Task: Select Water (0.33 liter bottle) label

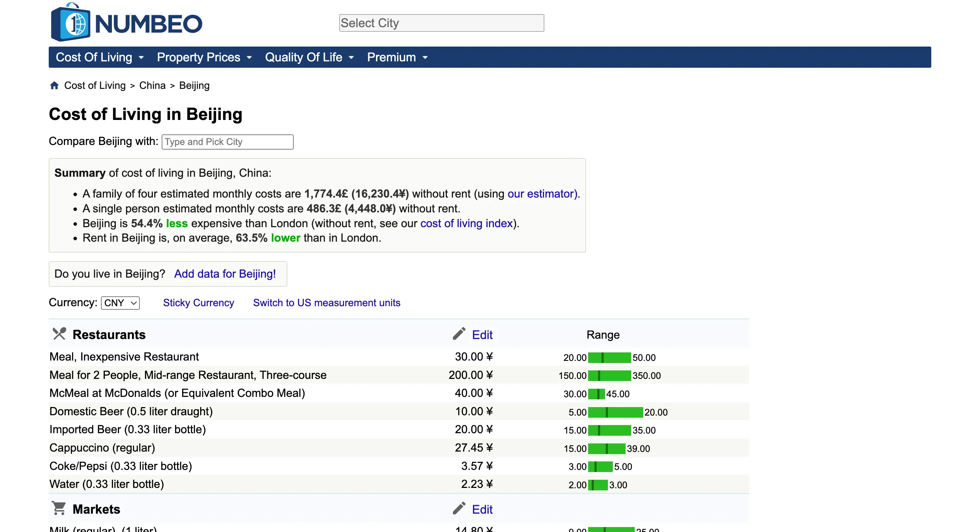Action: pyautogui.click(x=107, y=484)
